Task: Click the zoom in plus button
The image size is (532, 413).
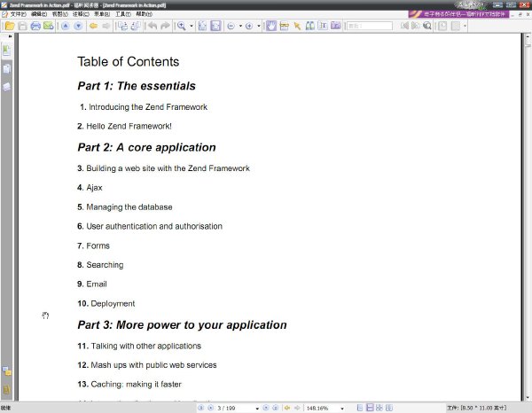Action: pyautogui.click(x=248, y=26)
